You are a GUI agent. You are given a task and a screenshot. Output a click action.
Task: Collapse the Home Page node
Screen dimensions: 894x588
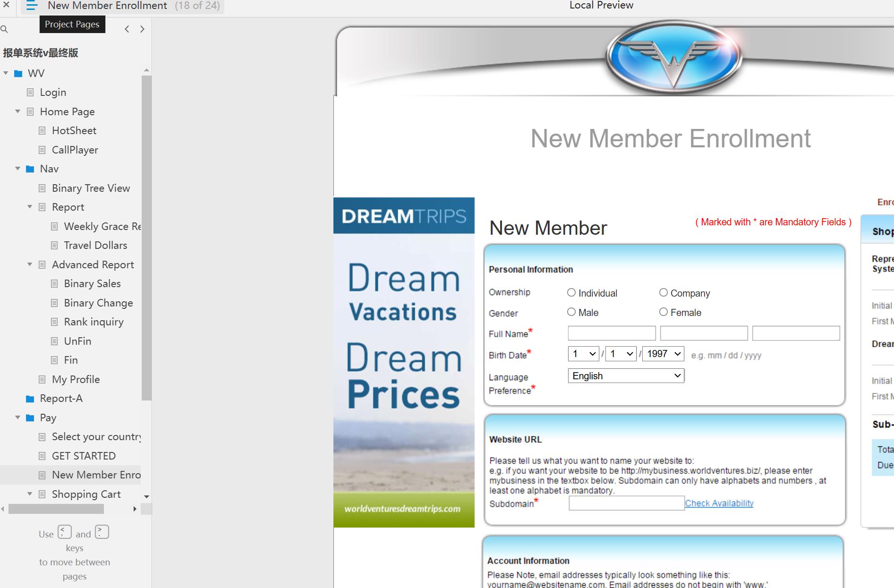[17, 111]
